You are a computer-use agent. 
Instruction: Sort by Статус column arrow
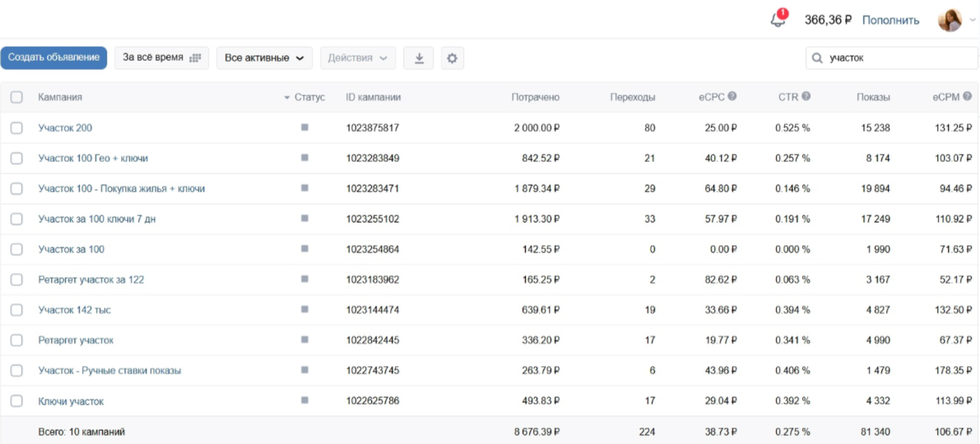(287, 97)
